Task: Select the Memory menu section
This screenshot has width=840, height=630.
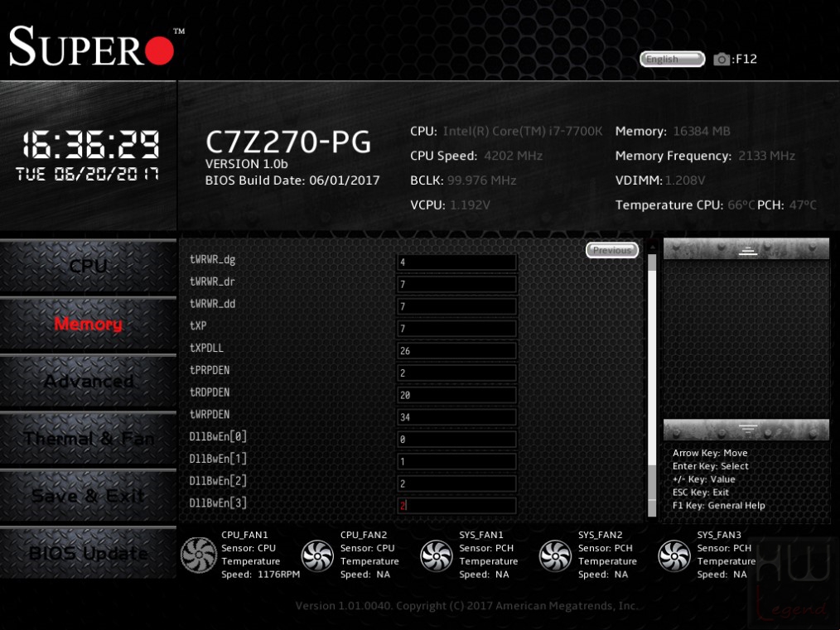Action: pos(88,324)
